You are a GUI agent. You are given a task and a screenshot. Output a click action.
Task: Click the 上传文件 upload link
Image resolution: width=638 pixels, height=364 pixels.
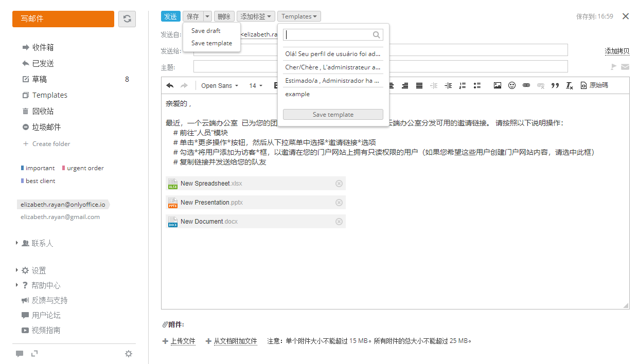[x=183, y=341]
